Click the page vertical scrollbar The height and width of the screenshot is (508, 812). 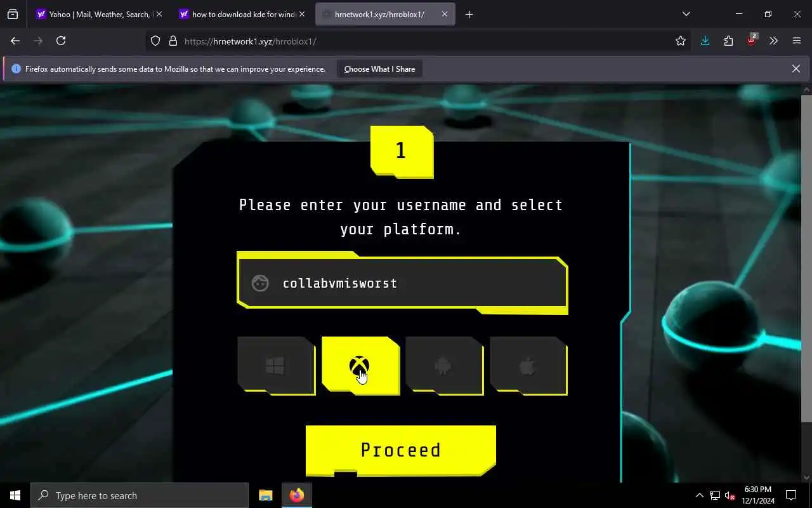tap(806, 257)
